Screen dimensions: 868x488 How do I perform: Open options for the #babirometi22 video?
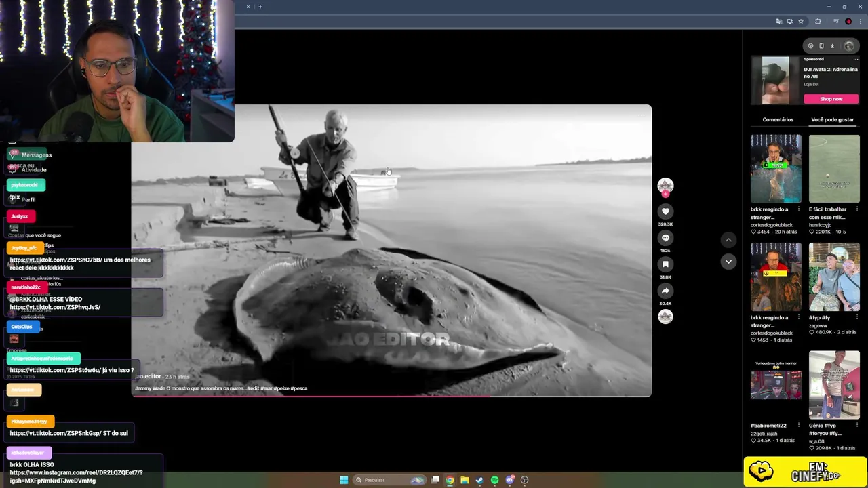[x=799, y=426]
